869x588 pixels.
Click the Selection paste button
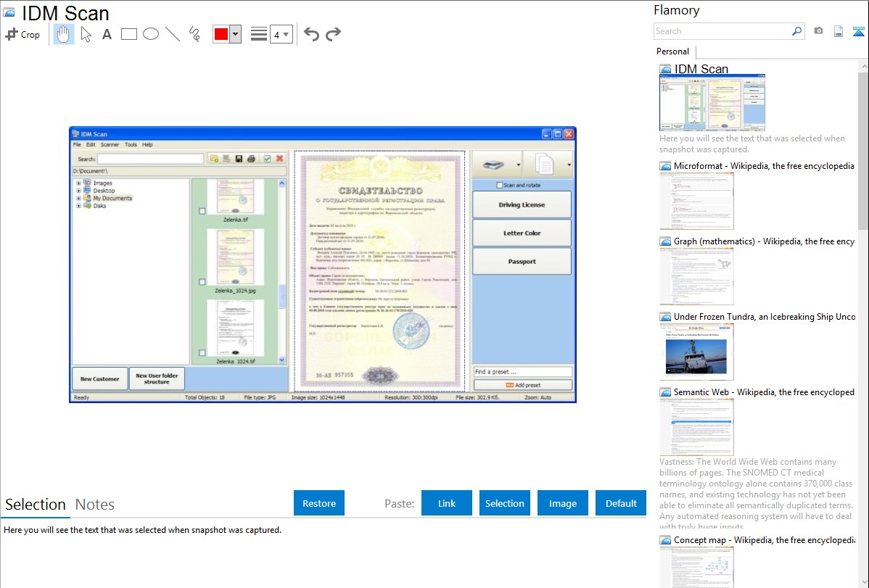pos(504,503)
